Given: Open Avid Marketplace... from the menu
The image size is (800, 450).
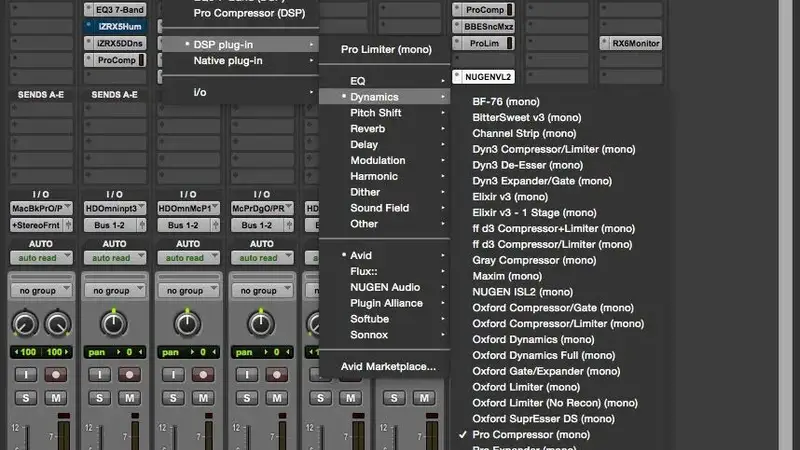Looking at the screenshot, I should click(388, 366).
